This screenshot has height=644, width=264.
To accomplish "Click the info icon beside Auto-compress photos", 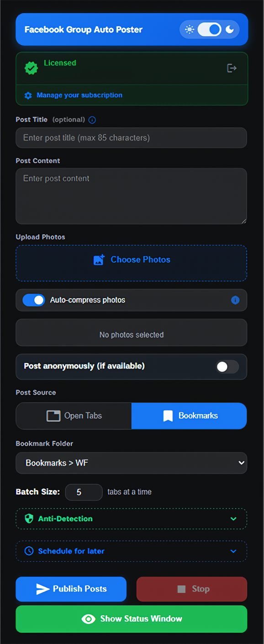I will 235,300.
